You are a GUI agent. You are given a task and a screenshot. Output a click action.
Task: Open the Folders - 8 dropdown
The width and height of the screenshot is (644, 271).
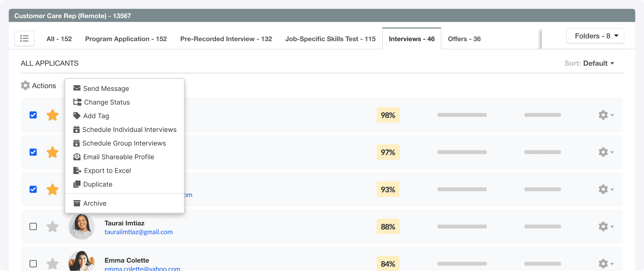tap(595, 36)
